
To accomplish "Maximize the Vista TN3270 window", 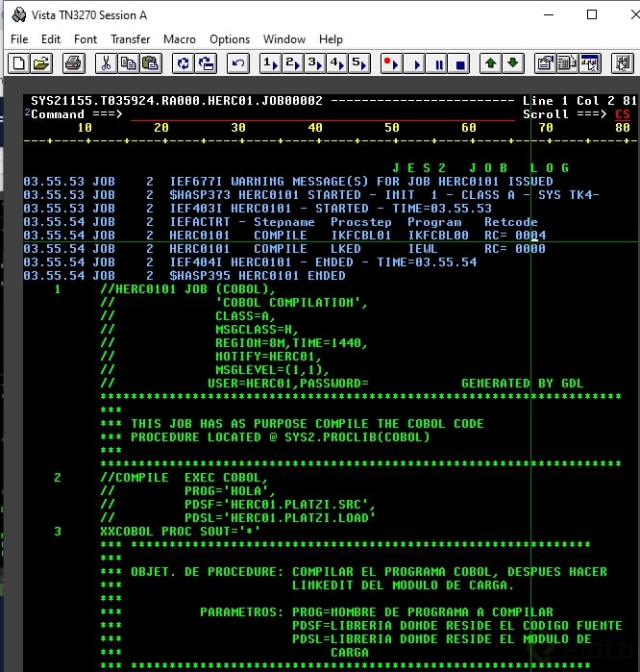I will point(592,15).
